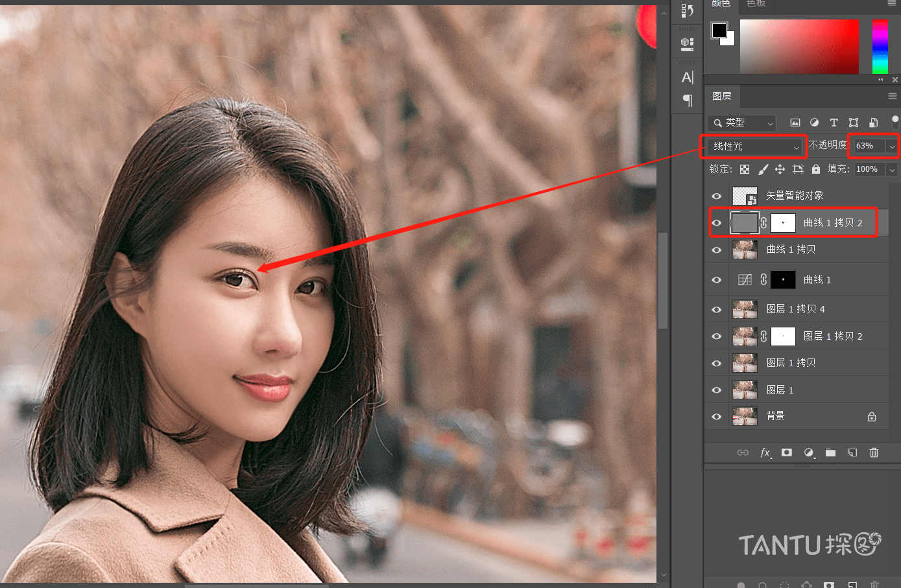Lock artboard nesting icon
This screenshot has height=588, width=901.
(798, 169)
